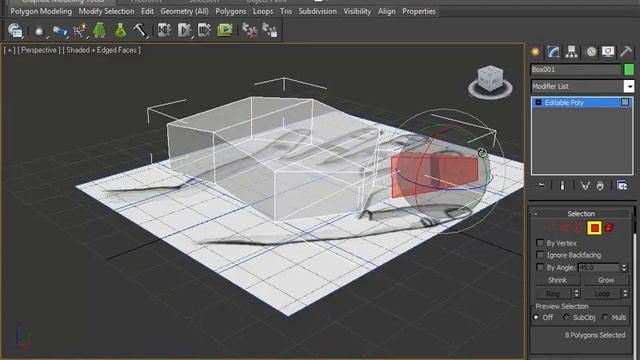Open Subdivision ribbon panel
The height and width of the screenshot is (360, 640).
tap(318, 11)
